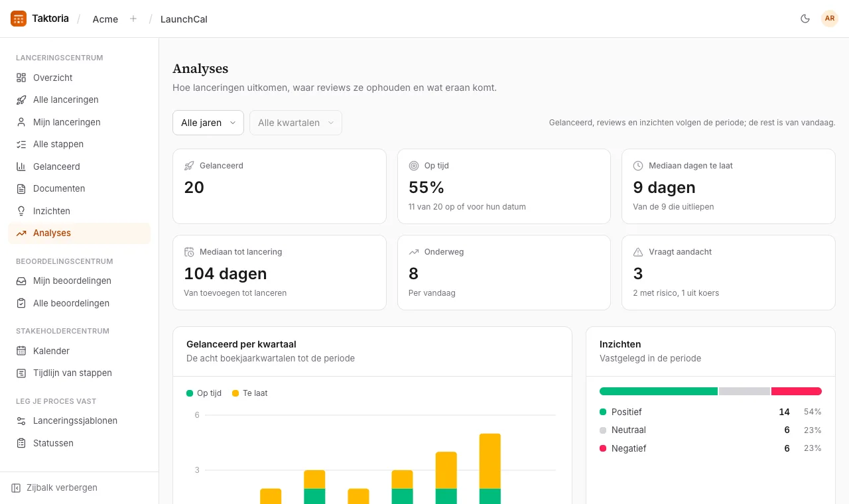This screenshot has height=504, width=849.
Task: Click the "55%" Op tijd value
Action: coord(426,187)
